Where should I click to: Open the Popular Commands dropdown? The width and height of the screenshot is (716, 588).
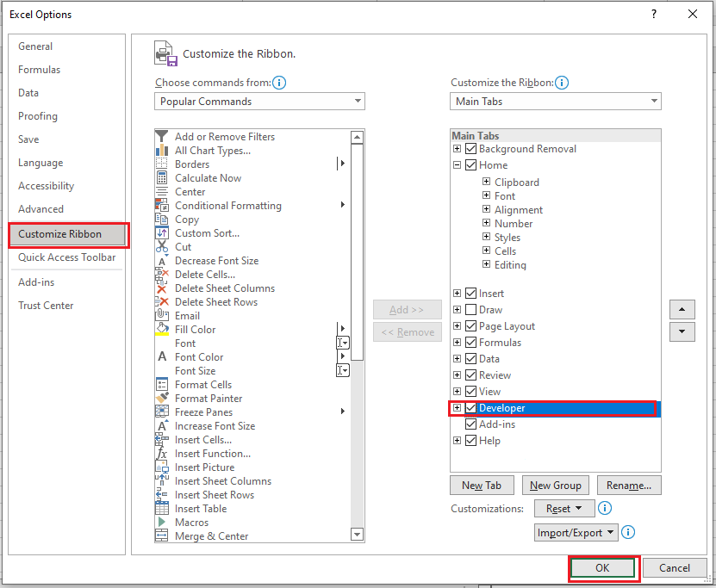click(259, 101)
